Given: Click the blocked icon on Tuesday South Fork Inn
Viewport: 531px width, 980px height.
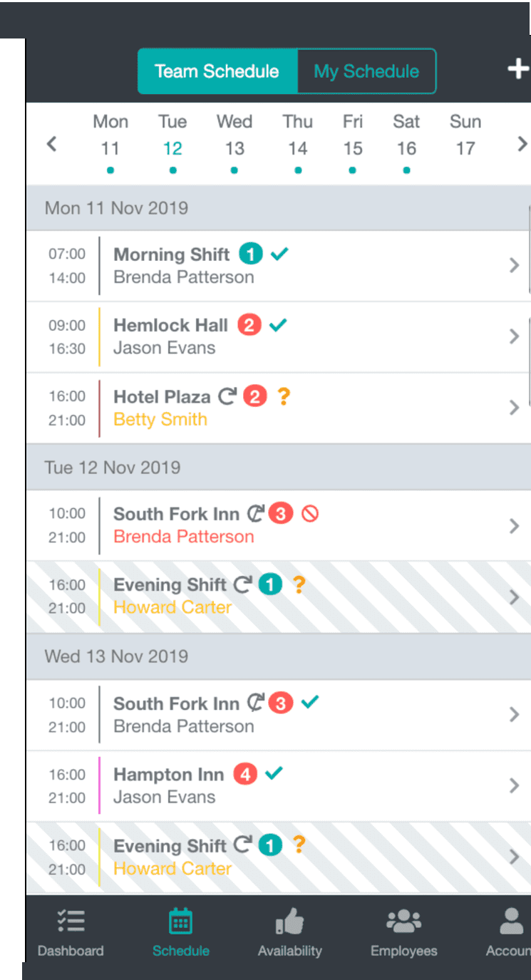Looking at the screenshot, I should (310, 513).
